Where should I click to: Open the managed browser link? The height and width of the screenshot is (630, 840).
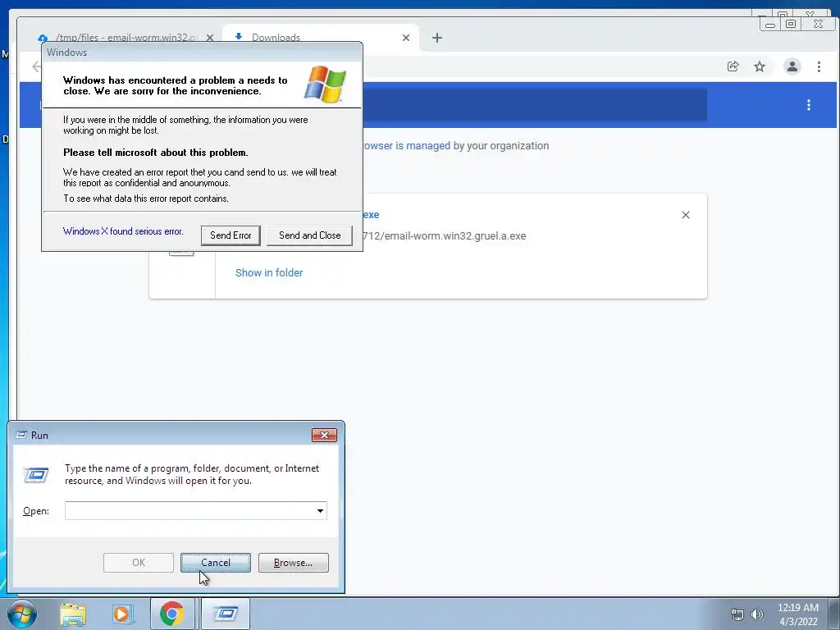pyautogui.click(x=406, y=146)
